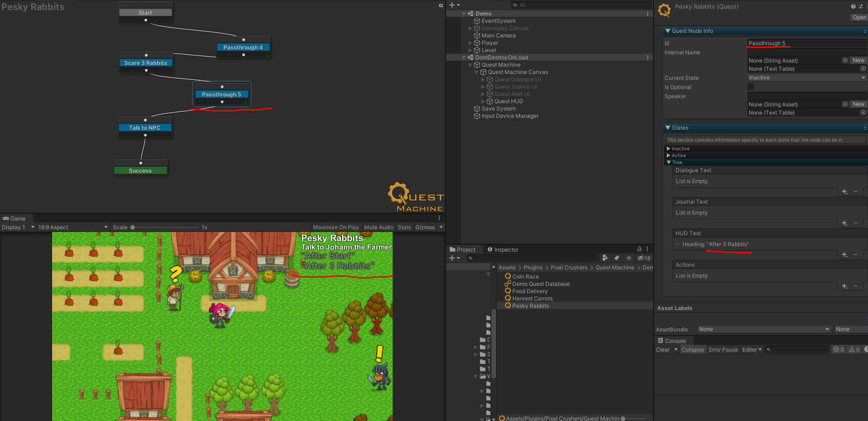Collapse the True state section

pyautogui.click(x=669, y=163)
